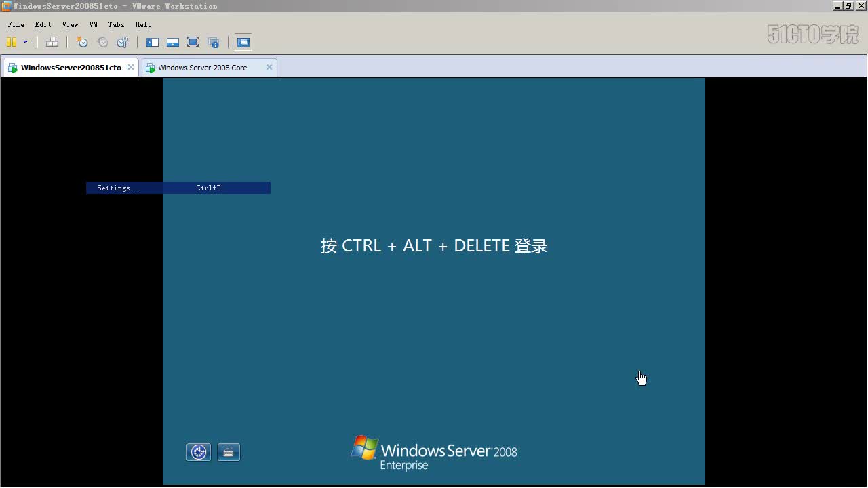
Task: Click the CTRL + ALT + DELETE login prompt
Action: [434, 245]
